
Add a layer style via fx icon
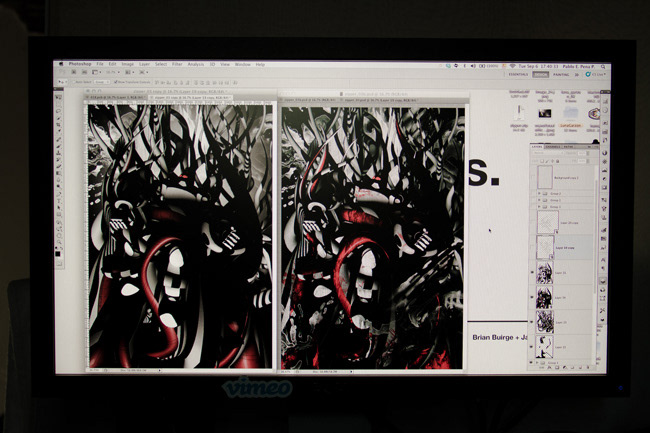pyautogui.click(x=549, y=368)
